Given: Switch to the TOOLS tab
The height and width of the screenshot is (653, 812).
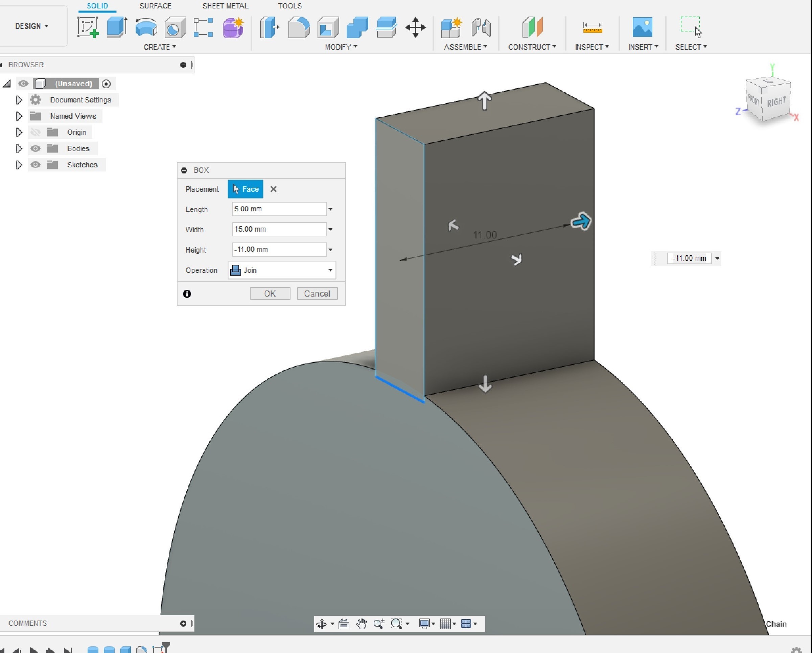Looking at the screenshot, I should [290, 6].
